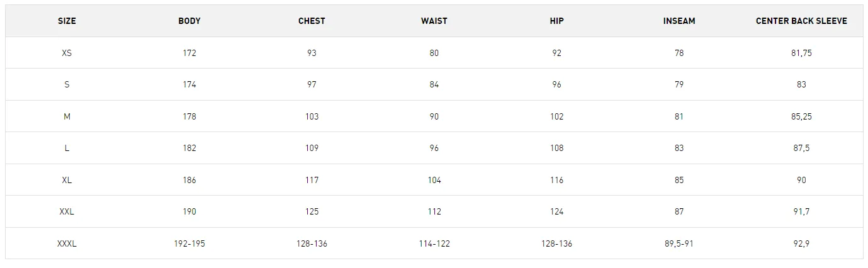Click the SIZE column header
The image size is (868, 268).
(x=67, y=21)
